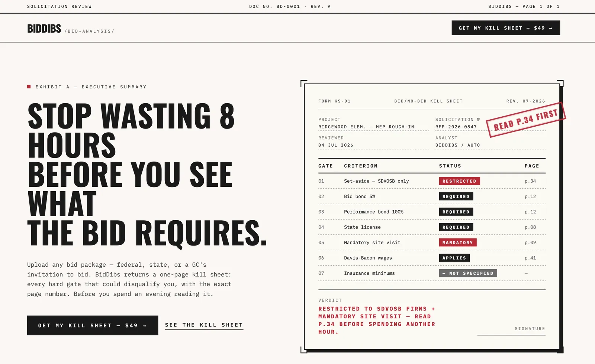The height and width of the screenshot is (364, 595).
Task: Click the REQUIRED badge for State license
Action: tap(456, 227)
